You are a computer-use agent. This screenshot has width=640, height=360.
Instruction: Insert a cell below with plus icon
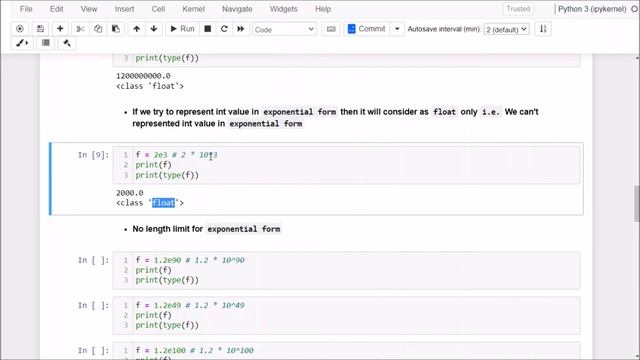pyautogui.click(x=60, y=29)
